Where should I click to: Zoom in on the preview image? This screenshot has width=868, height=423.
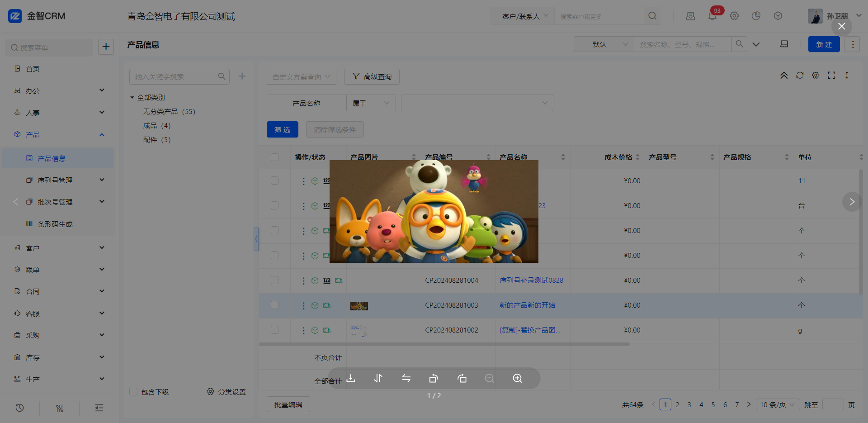click(518, 378)
